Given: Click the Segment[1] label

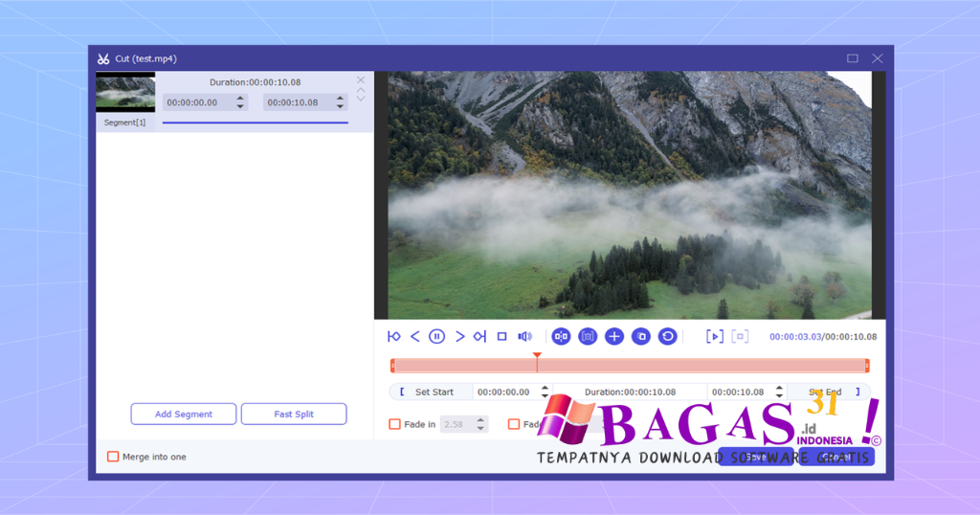Looking at the screenshot, I should (x=125, y=123).
